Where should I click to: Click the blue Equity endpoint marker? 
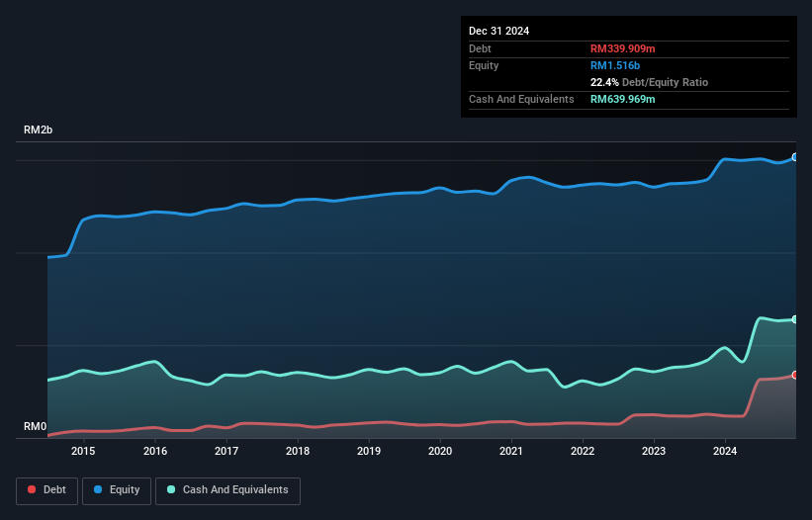(x=794, y=157)
